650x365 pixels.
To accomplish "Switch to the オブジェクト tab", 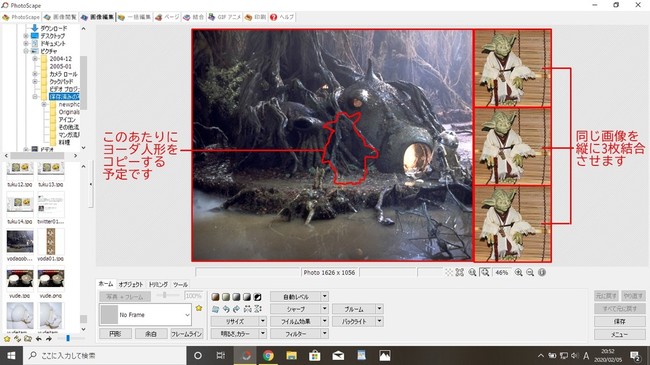I will [131, 284].
